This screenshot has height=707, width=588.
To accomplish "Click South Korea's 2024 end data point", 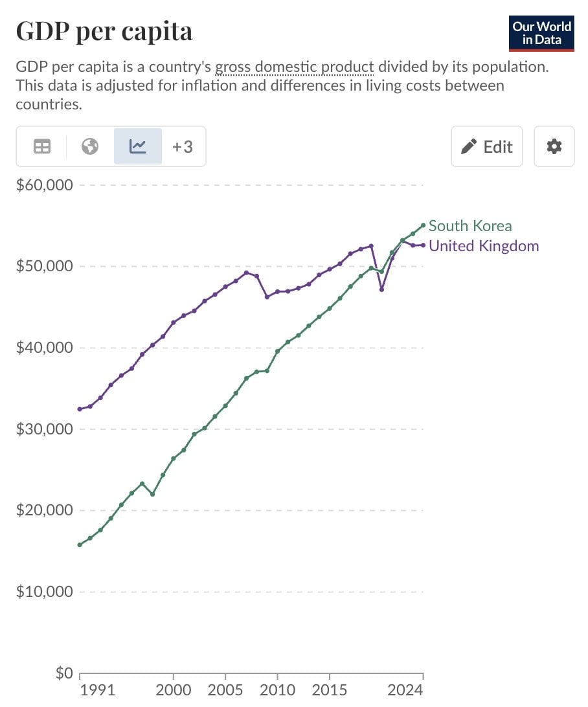I will [x=423, y=225].
